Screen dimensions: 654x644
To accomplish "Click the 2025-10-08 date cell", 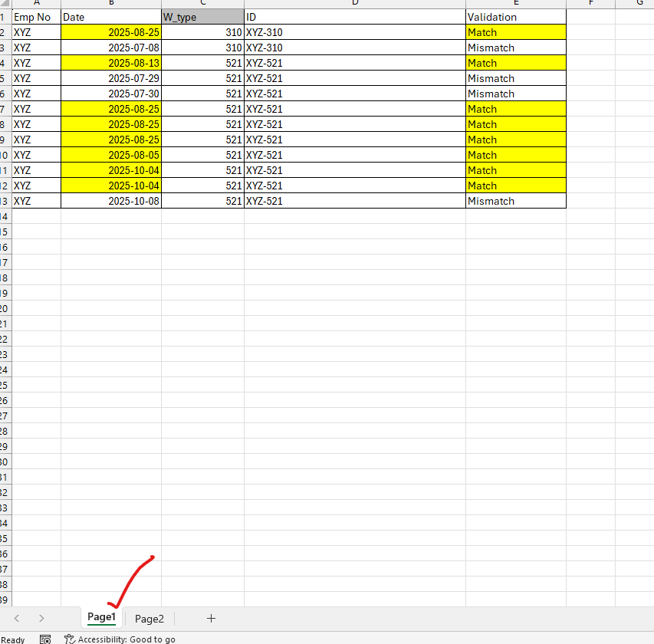I will tap(111, 201).
